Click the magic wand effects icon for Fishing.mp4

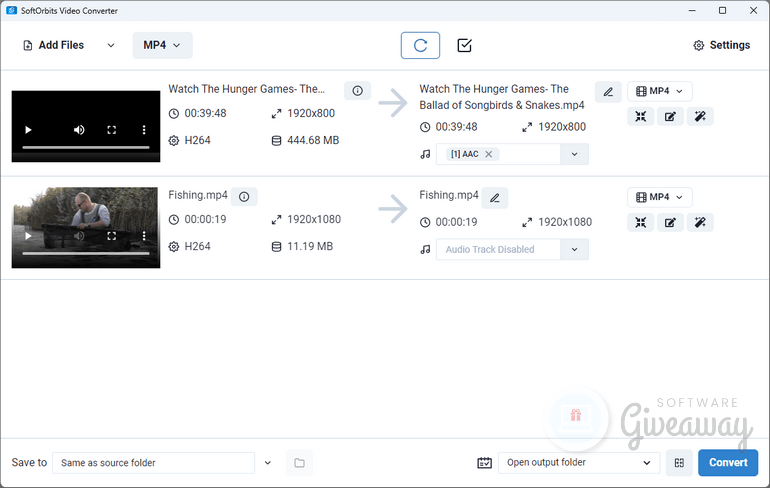pyautogui.click(x=700, y=222)
